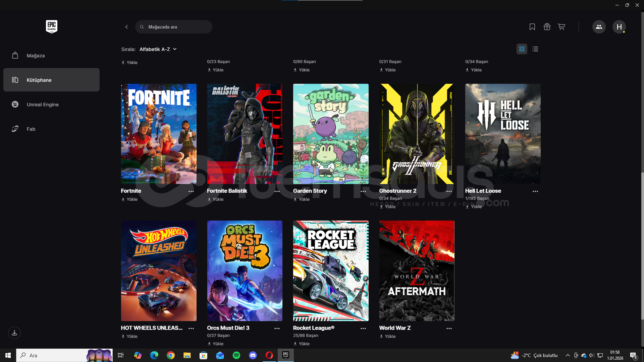Open the shopping cart icon
Viewport: 644px width, 362px height.
[561, 27]
